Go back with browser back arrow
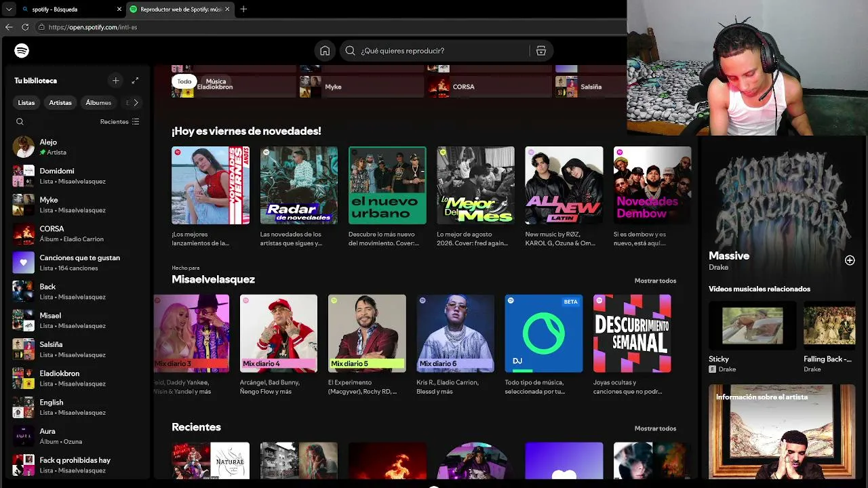The image size is (868, 488). coord(9,27)
